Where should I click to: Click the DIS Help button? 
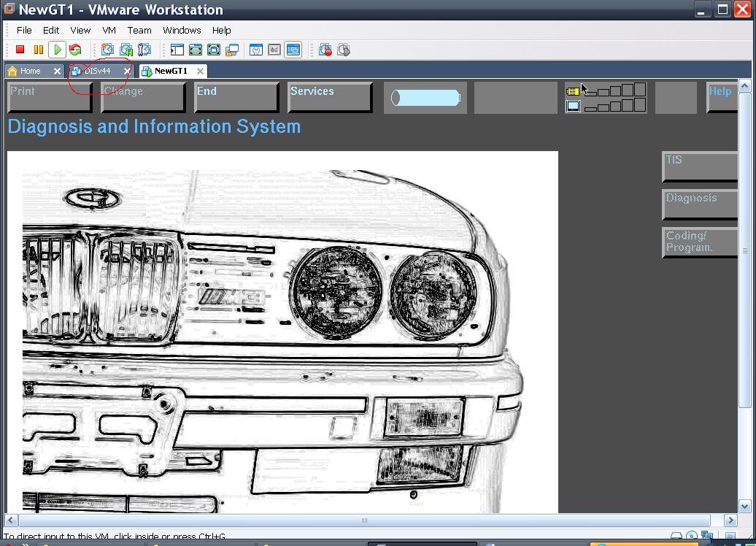pos(722,97)
